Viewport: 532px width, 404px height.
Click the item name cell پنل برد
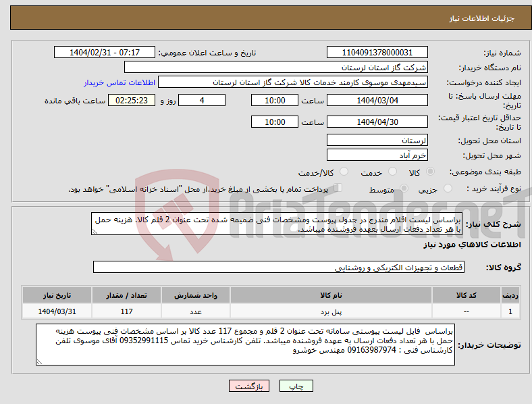[x=331, y=311]
